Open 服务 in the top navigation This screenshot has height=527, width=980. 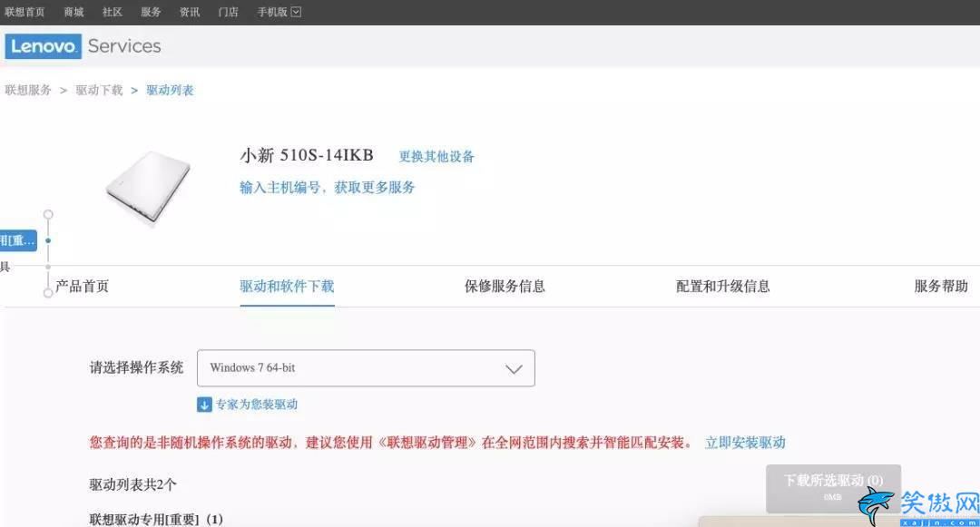pyautogui.click(x=151, y=12)
